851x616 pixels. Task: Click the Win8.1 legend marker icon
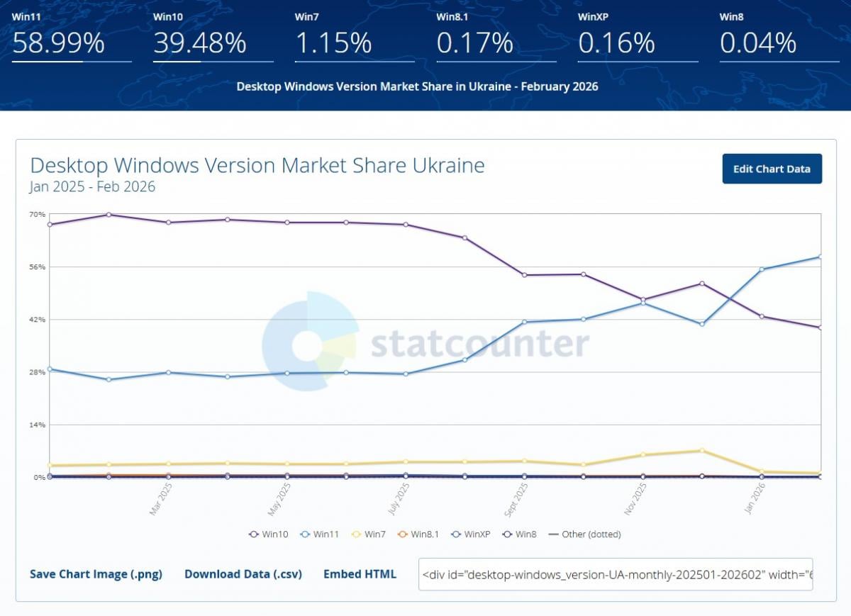pyautogui.click(x=402, y=534)
